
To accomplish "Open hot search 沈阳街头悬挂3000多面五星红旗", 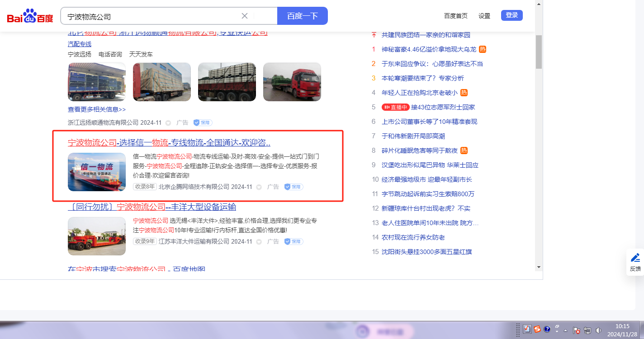I will (x=427, y=252).
